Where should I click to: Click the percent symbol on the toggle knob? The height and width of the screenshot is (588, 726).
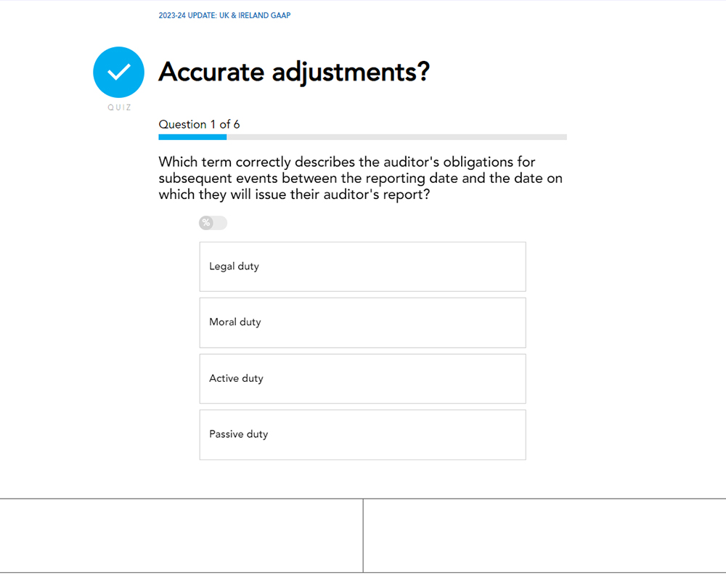coord(206,223)
